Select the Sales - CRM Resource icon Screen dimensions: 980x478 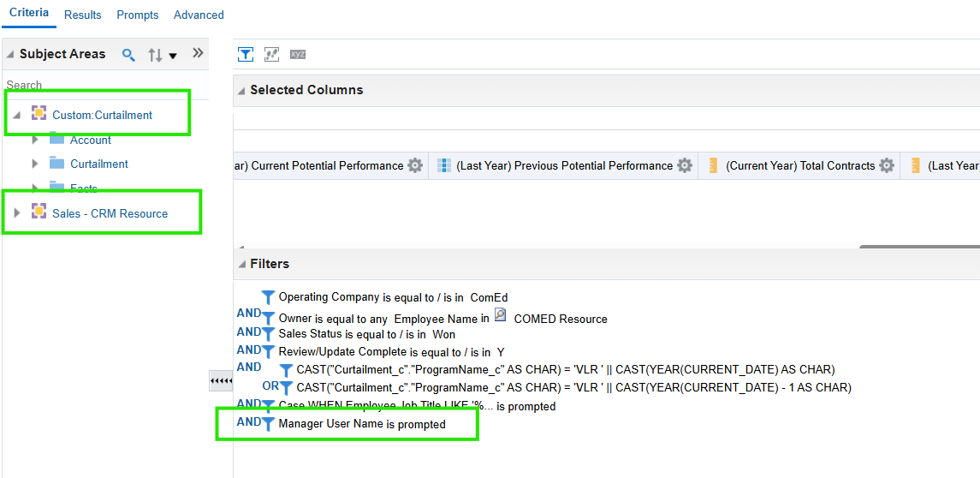coord(39,212)
